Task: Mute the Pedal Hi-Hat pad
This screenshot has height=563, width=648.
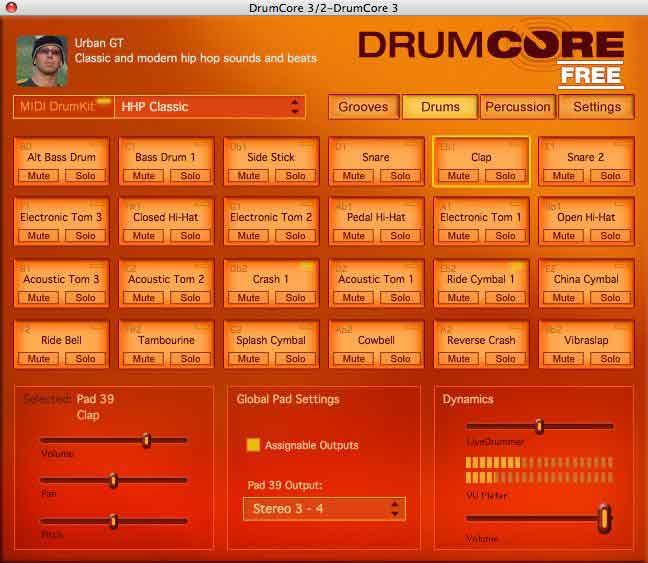Action: click(x=354, y=236)
